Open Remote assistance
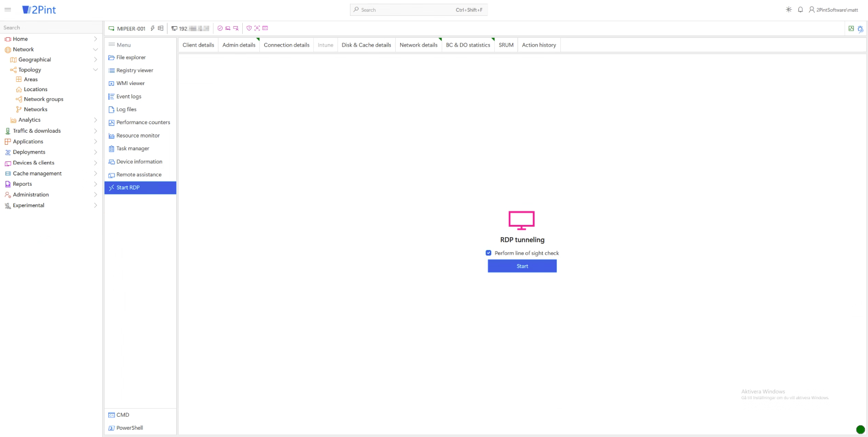The width and height of the screenshot is (868, 437). click(140, 175)
